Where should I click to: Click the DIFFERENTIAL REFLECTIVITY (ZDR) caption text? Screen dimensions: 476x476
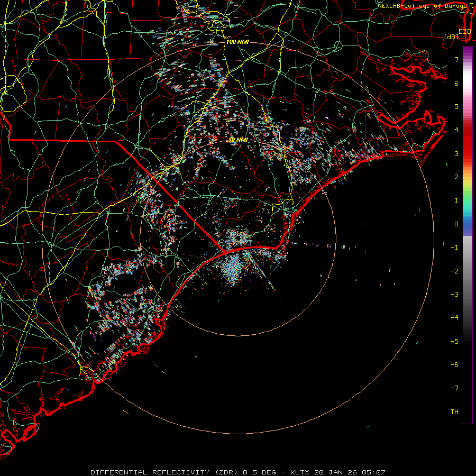tap(166, 472)
